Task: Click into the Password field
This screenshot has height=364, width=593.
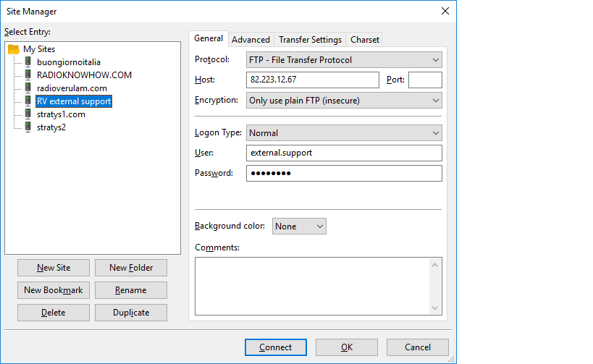Action: coord(344,173)
